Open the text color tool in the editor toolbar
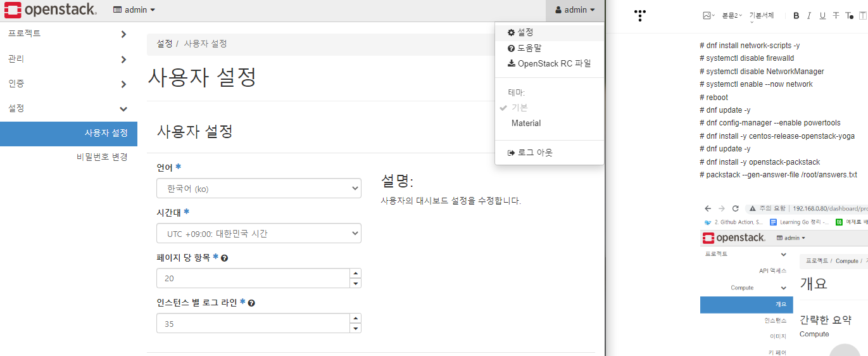The image size is (868, 356). [x=850, y=16]
